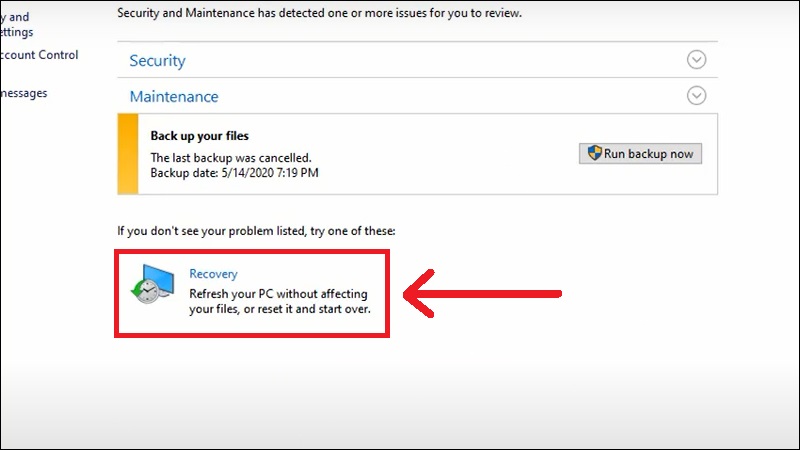
Task: Click the red arrow pointing to Recovery
Action: click(482, 294)
